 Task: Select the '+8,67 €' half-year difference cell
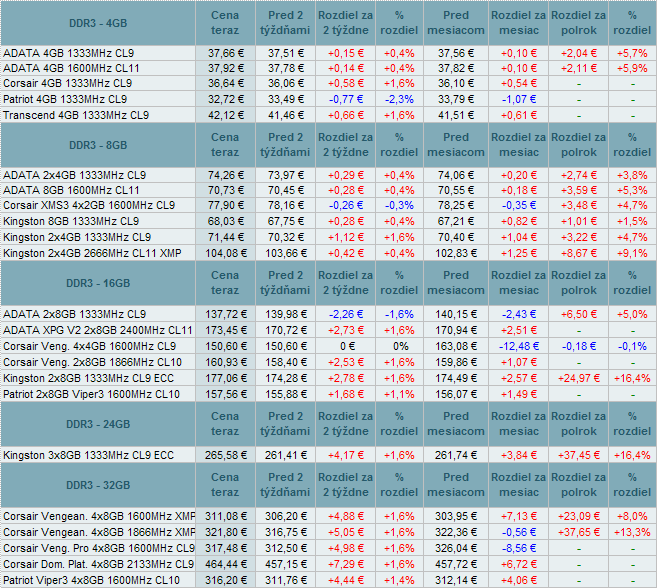[579, 253]
